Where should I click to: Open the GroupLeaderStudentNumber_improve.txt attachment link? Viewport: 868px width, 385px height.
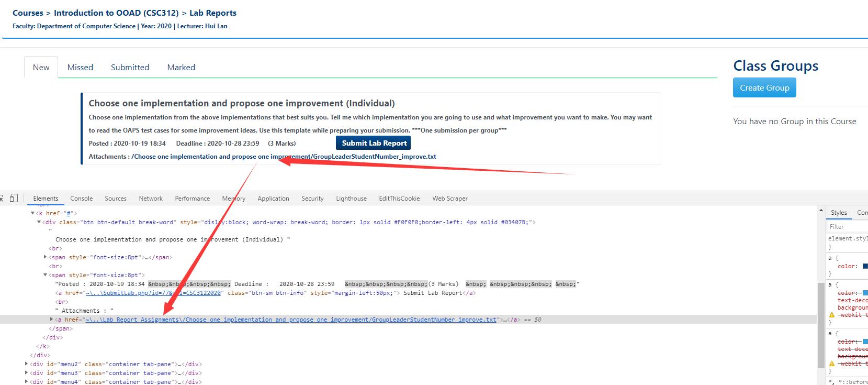(x=284, y=157)
